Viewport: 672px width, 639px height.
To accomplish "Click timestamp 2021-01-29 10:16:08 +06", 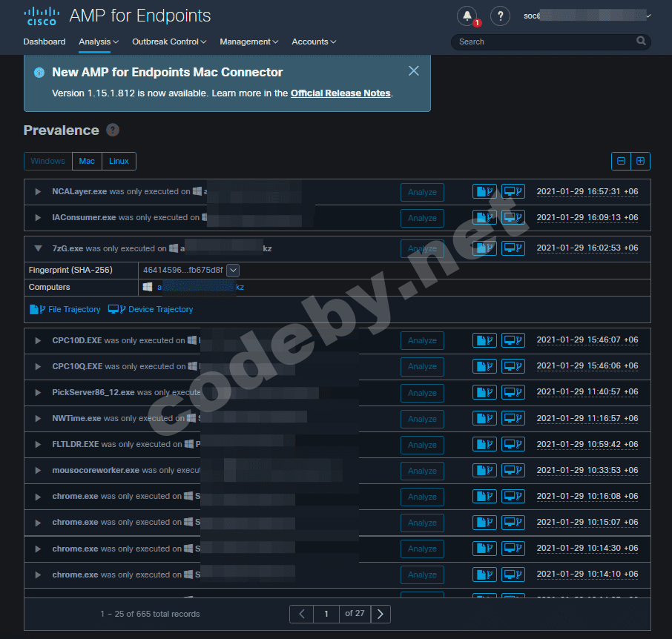I will (587, 496).
